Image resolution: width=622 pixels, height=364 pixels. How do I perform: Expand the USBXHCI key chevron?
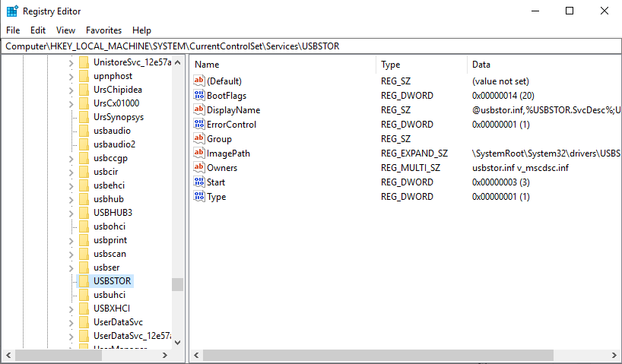(71, 309)
